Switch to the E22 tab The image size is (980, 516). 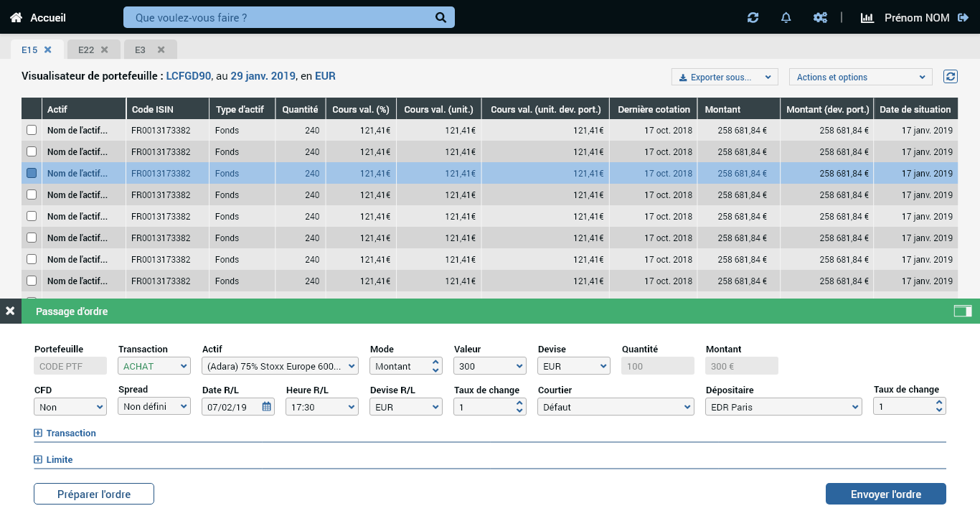tap(86, 50)
